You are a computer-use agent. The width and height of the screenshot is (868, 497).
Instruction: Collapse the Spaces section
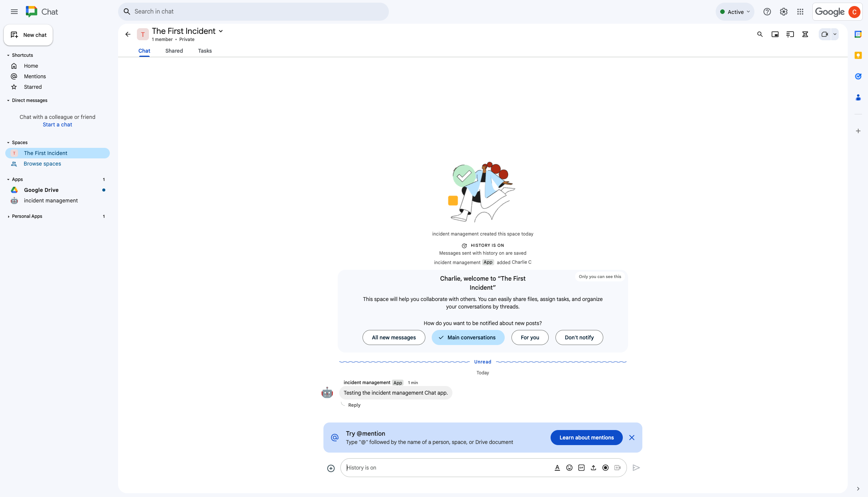[8, 142]
